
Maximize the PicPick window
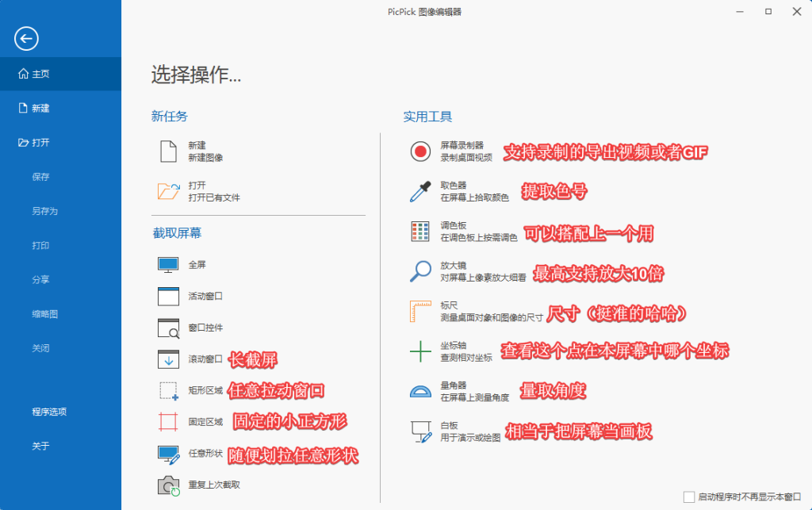click(768, 11)
